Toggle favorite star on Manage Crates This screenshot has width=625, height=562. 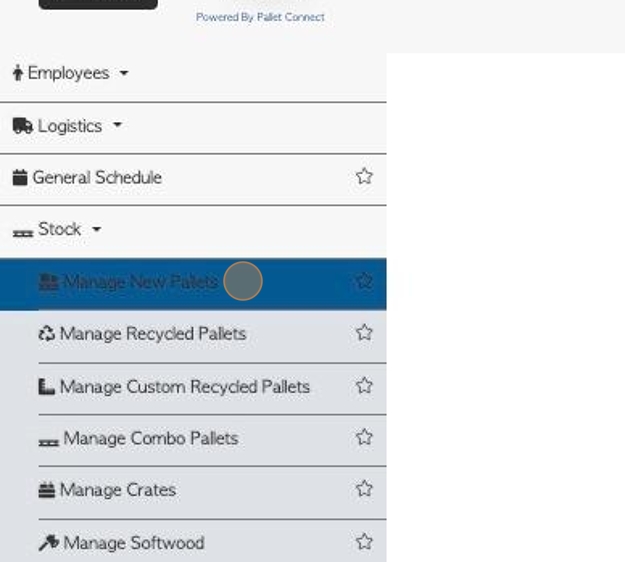point(364,489)
